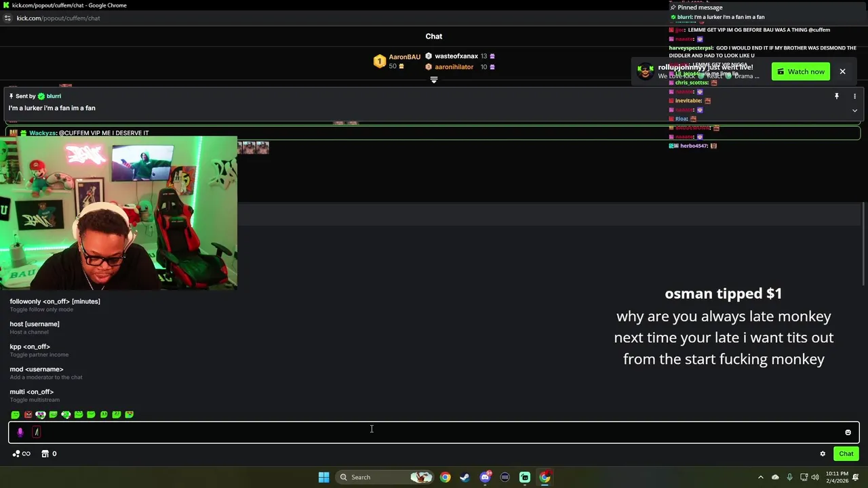Click the channel points infinity icon
The image size is (868, 488).
(22, 454)
